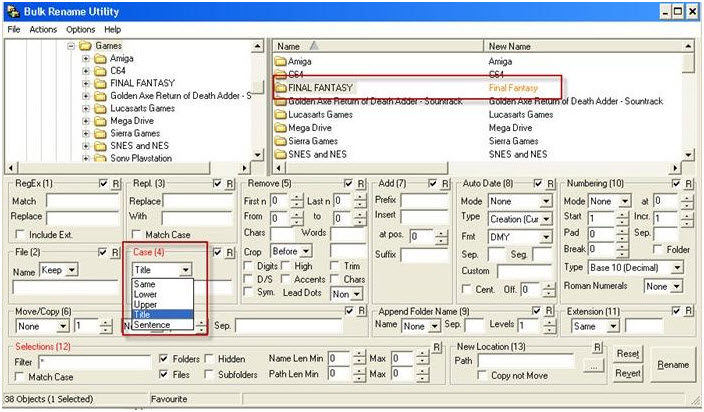Toggle Match Case checkbox in Repl. section

[x=136, y=234]
